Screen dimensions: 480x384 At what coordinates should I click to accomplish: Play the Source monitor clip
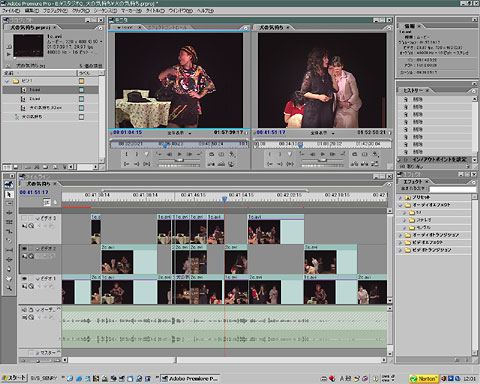coord(180,154)
